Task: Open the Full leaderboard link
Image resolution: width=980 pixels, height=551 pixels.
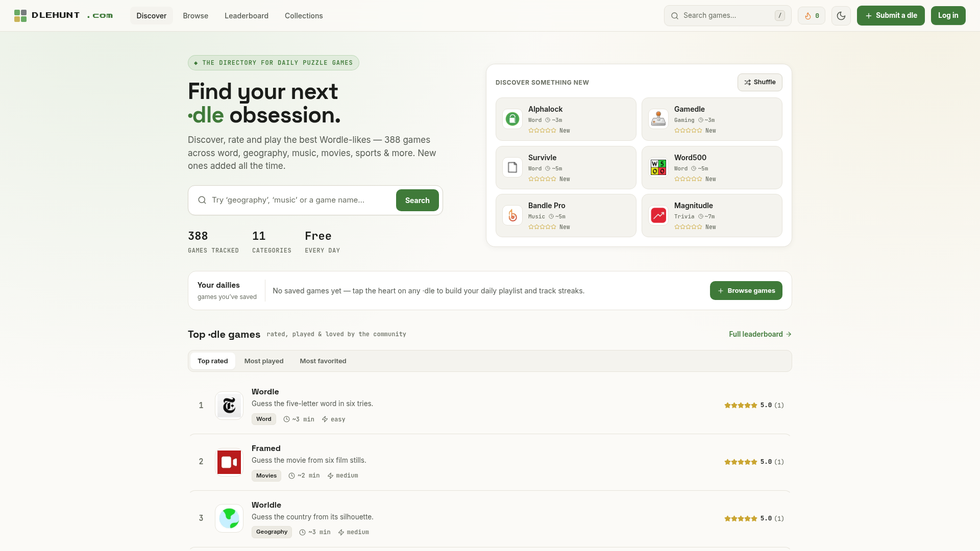Action: [761, 334]
